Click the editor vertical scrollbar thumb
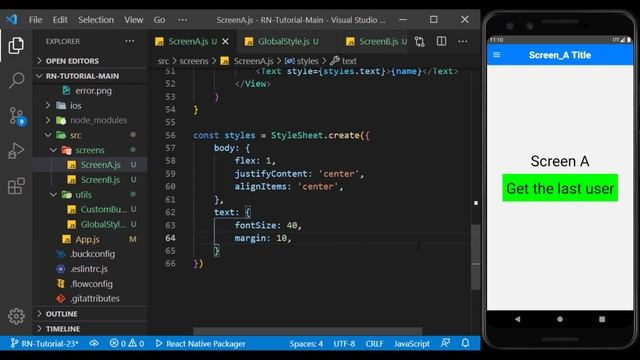Viewport: 640px width, 360px height. click(475, 257)
